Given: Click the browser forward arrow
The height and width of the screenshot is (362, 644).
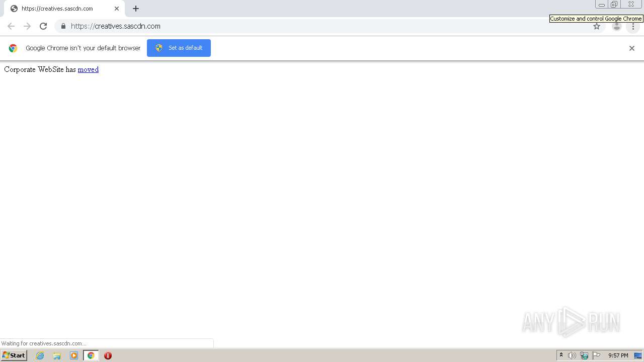Looking at the screenshot, I should (x=27, y=26).
